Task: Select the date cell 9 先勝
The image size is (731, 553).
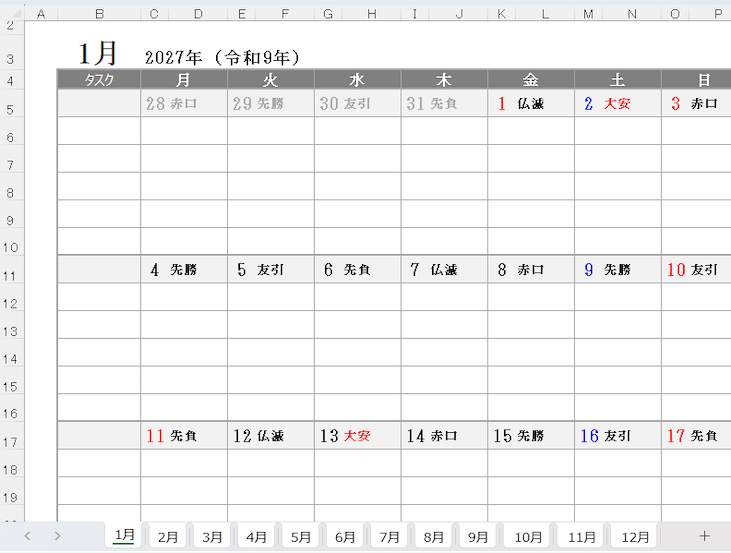Action: click(618, 269)
